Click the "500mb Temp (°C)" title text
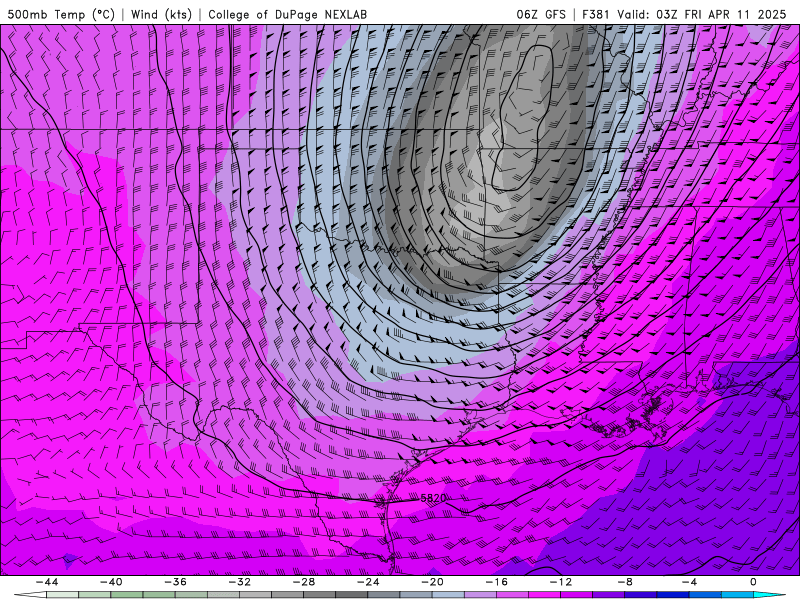Viewport: 800px width, 600px height. (61, 14)
